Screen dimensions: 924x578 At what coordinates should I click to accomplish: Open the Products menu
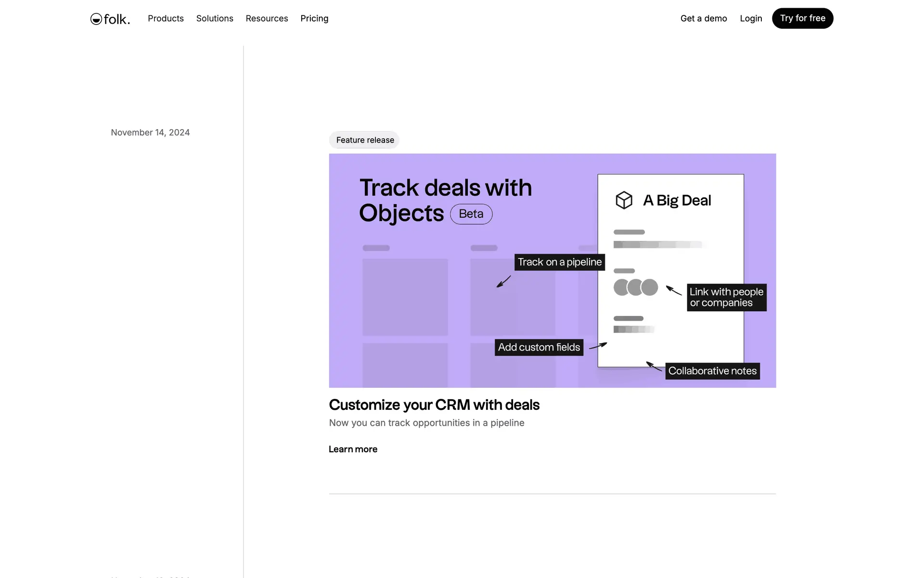pyautogui.click(x=166, y=18)
